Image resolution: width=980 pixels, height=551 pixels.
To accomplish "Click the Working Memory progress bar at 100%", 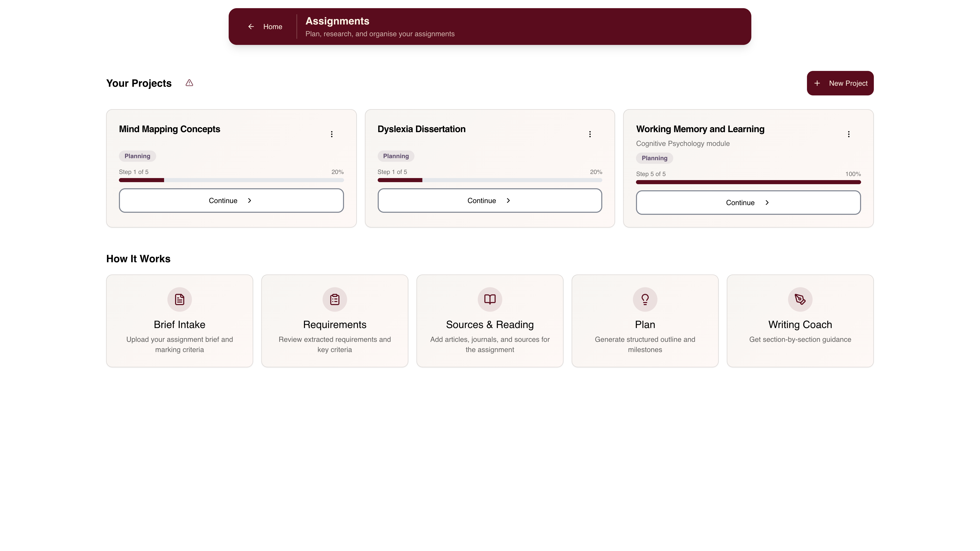I will (x=748, y=182).
